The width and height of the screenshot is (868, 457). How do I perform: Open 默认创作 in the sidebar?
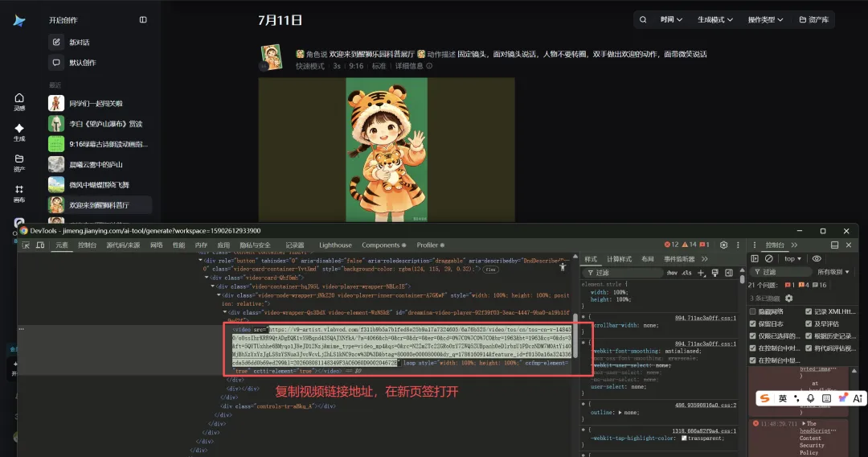[x=82, y=63]
